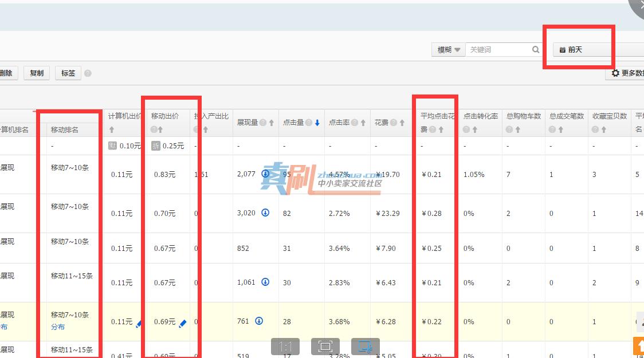The height and width of the screenshot is (358, 644).
Task: Click the 移动排名 column header
Action: [x=65, y=129]
